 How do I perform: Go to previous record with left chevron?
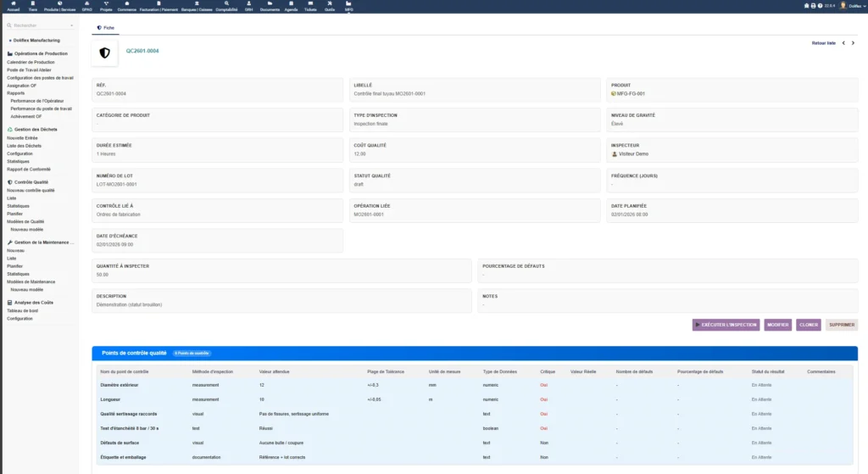click(843, 42)
